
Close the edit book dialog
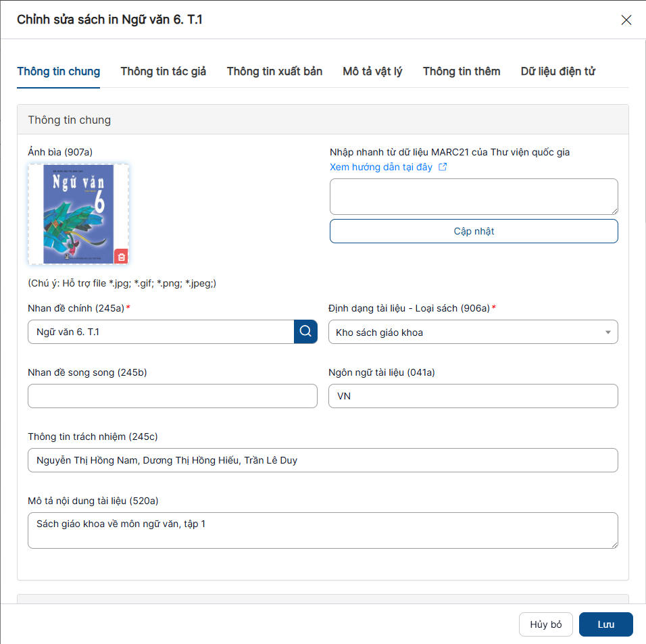click(626, 20)
